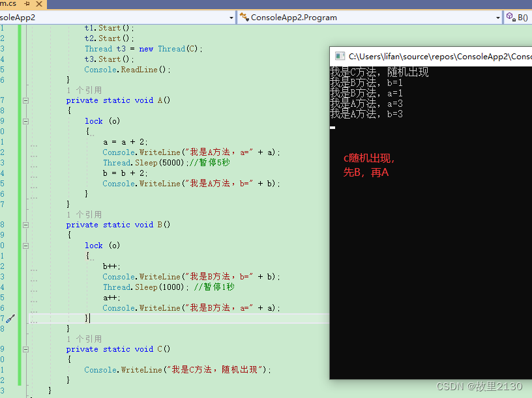Screen dimensions: 532x398
Task: Click the console window title bar icon
Action: tap(339, 57)
